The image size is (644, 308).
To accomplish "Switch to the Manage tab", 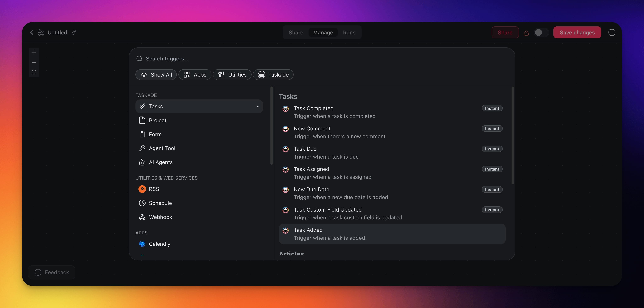I will [323, 33].
